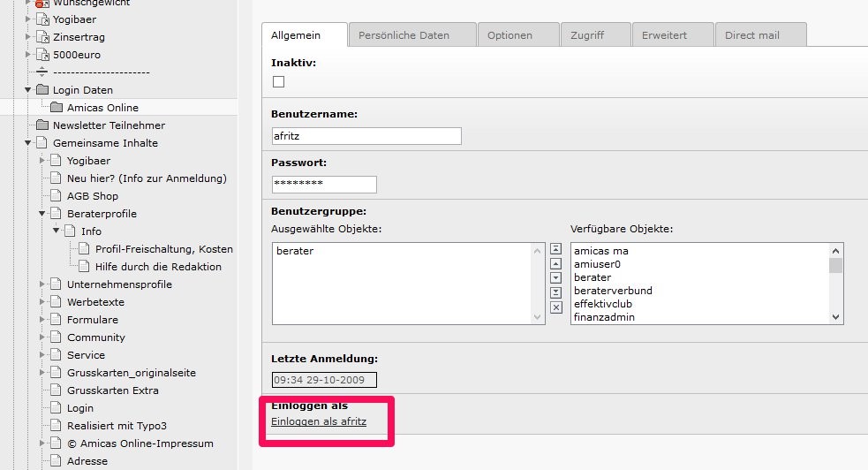
Task: Switch to Persönliche Daten tab
Action: point(404,35)
